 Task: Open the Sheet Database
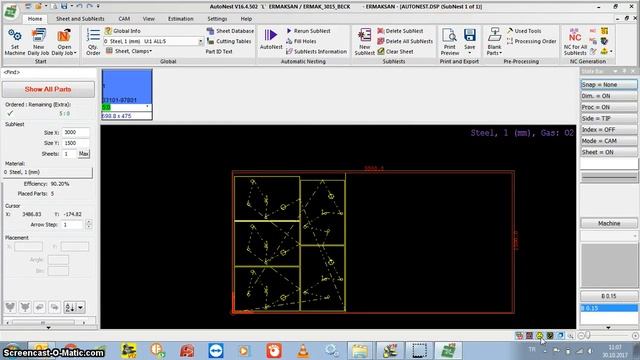tap(230, 31)
